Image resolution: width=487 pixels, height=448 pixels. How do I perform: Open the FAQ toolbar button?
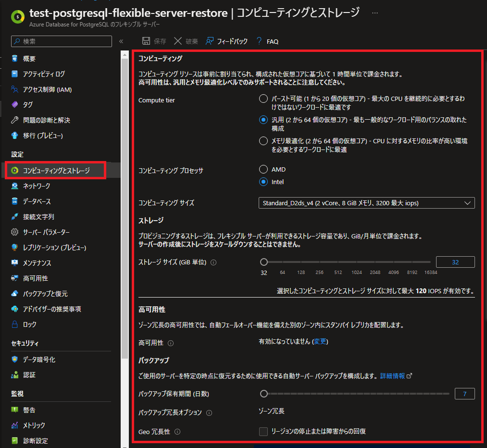pos(267,41)
